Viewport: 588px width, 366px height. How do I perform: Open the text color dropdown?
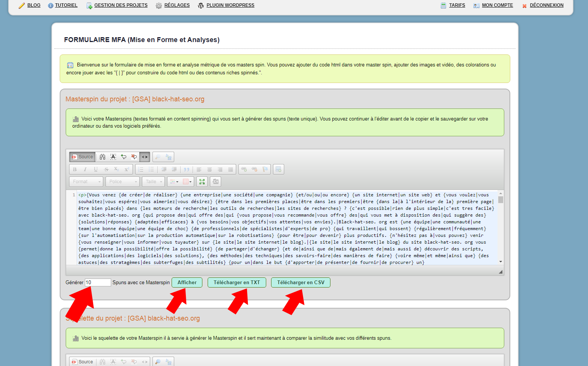click(174, 182)
